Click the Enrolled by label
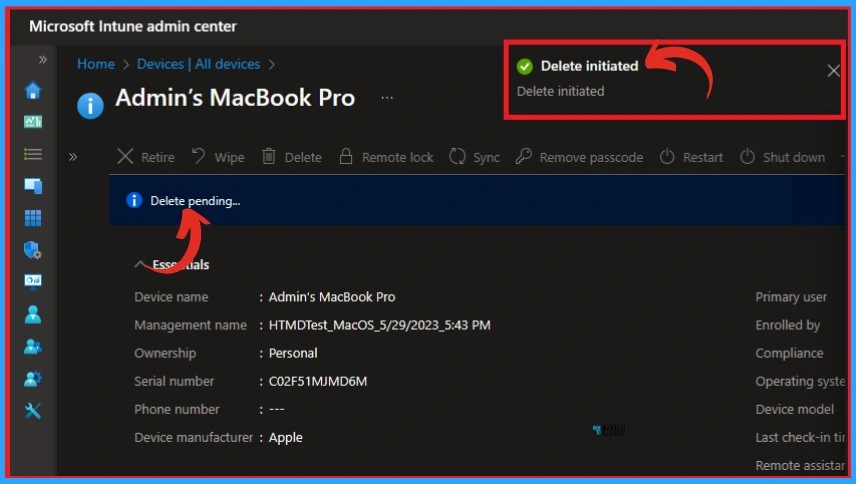Viewport: 856px width, 484px height. (x=788, y=325)
